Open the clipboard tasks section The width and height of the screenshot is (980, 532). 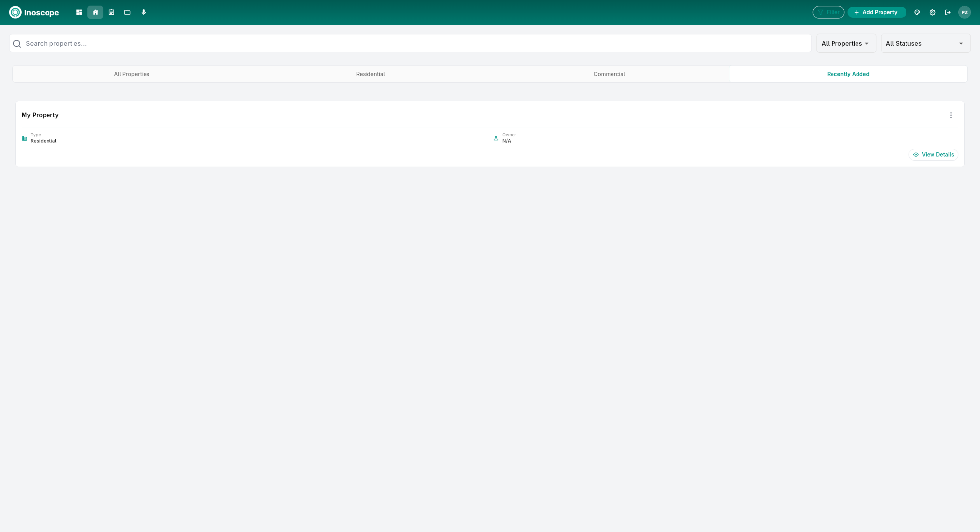click(x=111, y=12)
